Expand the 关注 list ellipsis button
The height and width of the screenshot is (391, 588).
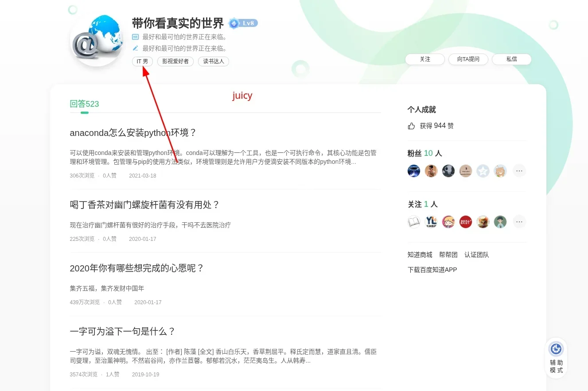pos(519,222)
